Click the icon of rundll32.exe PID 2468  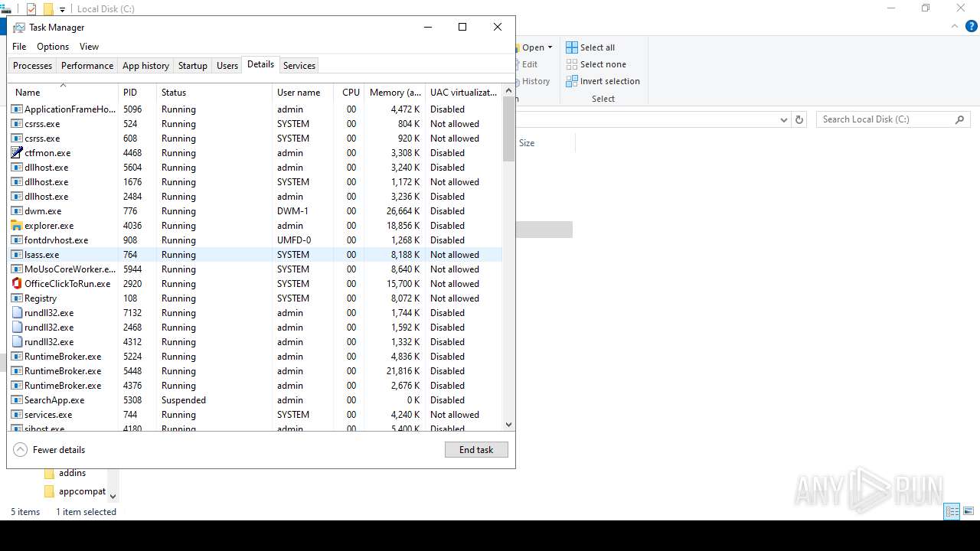tap(17, 328)
